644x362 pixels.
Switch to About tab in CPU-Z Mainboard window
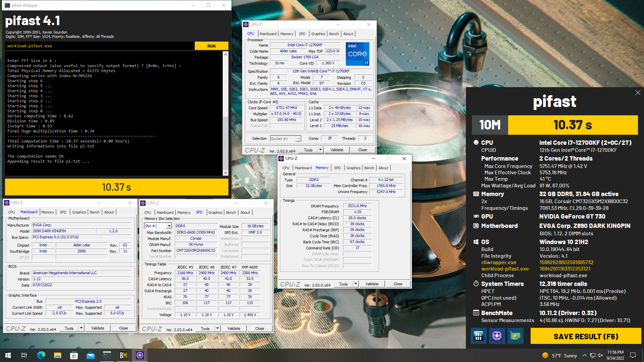click(x=109, y=212)
